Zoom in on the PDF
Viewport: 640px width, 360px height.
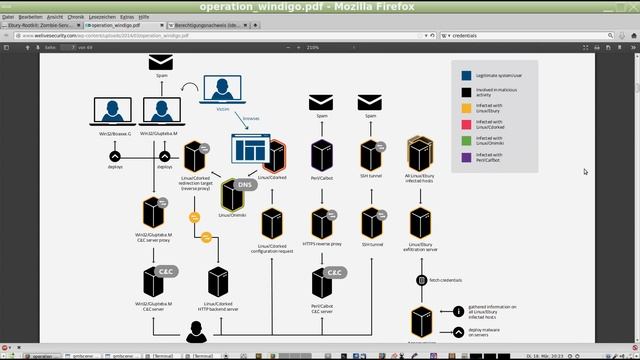(298, 47)
